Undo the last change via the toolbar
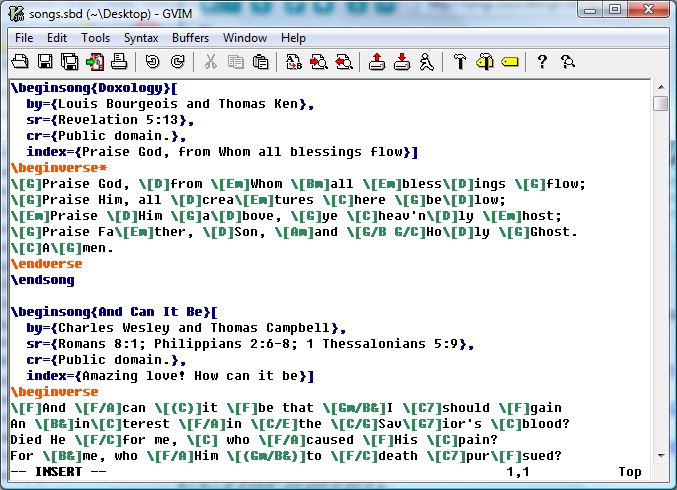The width and height of the screenshot is (677, 490). [152, 62]
